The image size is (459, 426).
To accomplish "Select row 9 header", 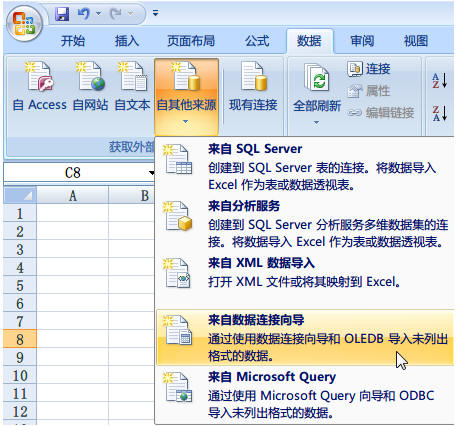I will (x=20, y=357).
